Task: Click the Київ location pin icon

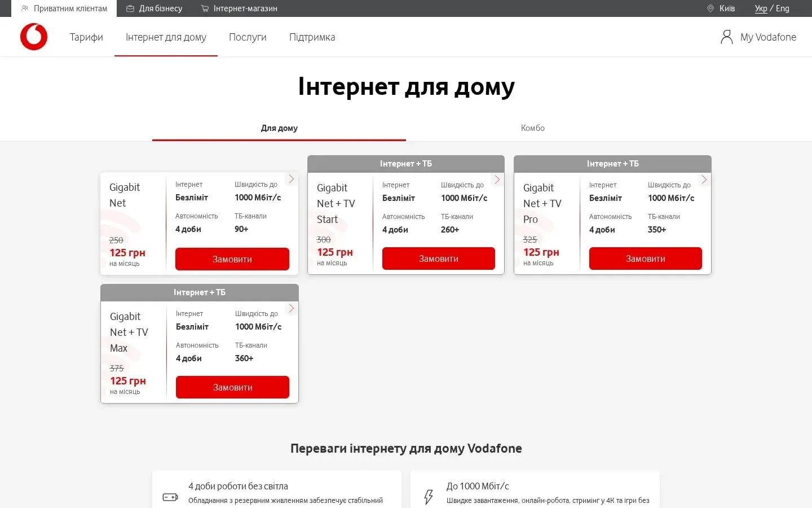Action: coord(710,8)
